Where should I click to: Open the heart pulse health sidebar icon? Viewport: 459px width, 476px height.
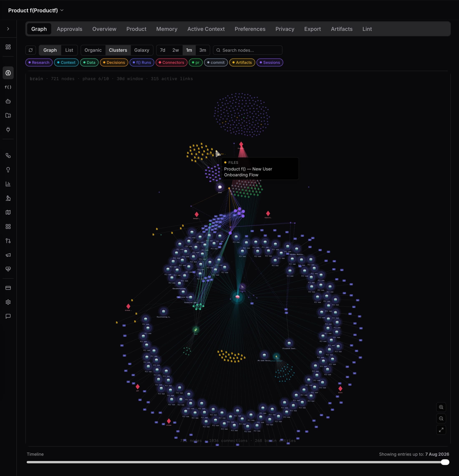8,269
